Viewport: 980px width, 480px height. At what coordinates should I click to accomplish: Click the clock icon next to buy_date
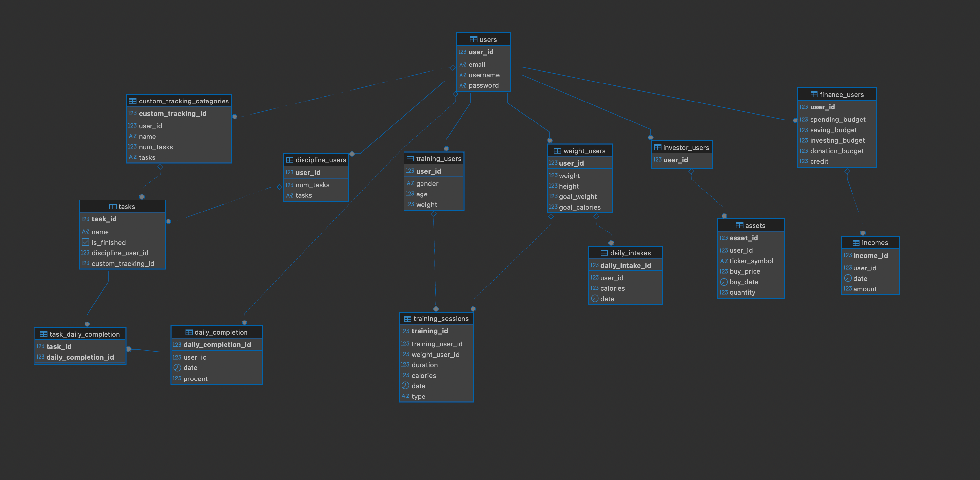point(724,282)
